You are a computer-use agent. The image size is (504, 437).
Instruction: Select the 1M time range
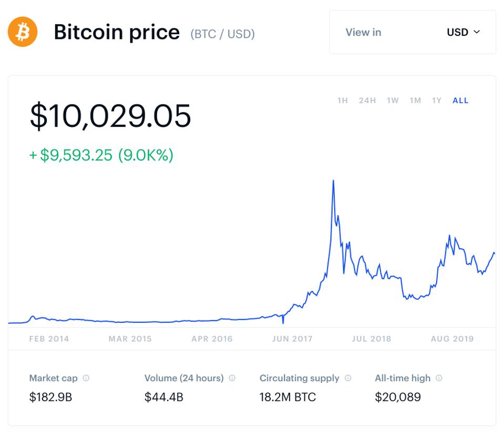415,100
